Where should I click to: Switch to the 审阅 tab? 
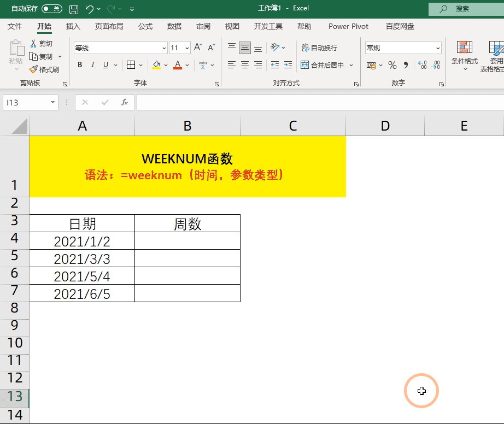pyautogui.click(x=203, y=26)
